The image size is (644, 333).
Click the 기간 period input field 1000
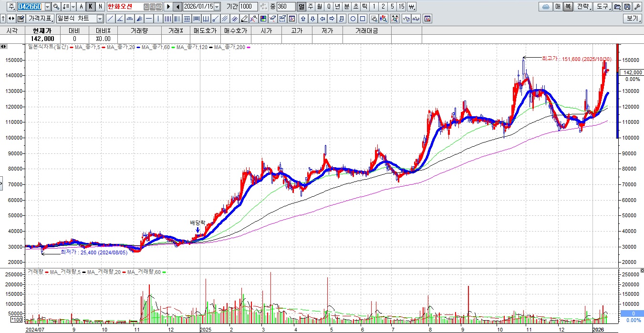tap(248, 7)
